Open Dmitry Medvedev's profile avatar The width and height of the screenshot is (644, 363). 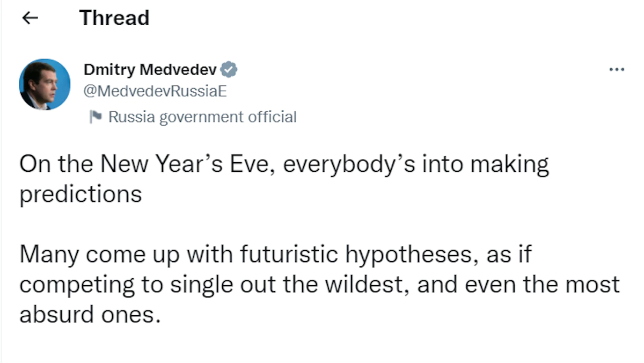(45, 84)
